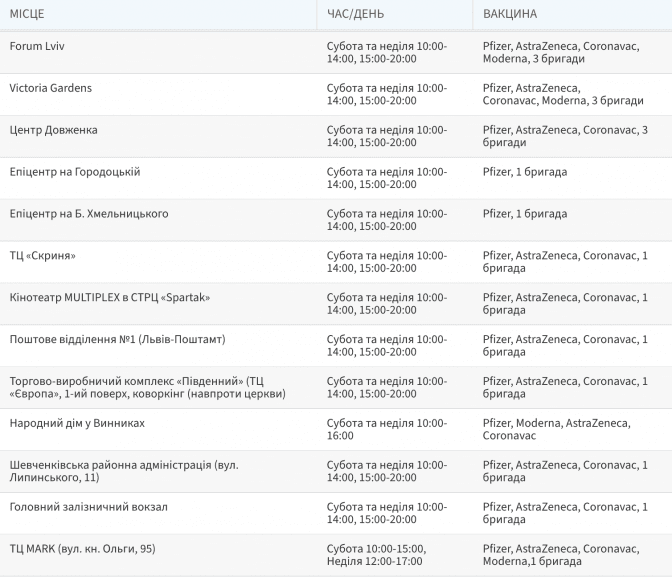Click Народний дім у Винниках
Image resolution: width=672 pixels, height=577 pixels.
[77, 424]
